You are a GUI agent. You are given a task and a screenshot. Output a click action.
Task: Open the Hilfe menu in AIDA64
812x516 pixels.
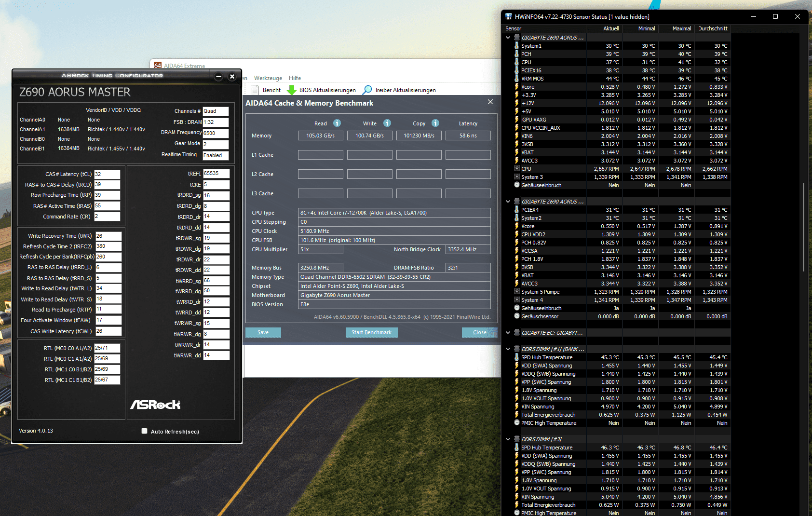tap(295, 78)
